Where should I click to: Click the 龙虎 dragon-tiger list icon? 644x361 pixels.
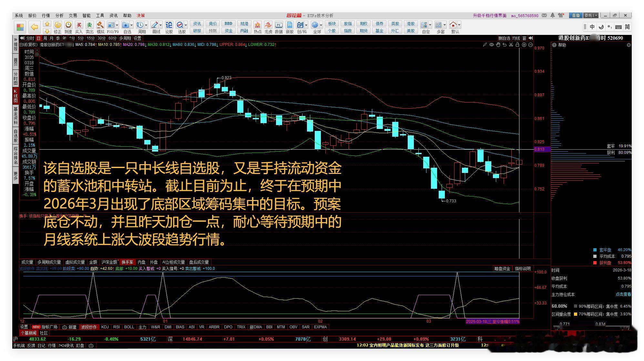268,25
